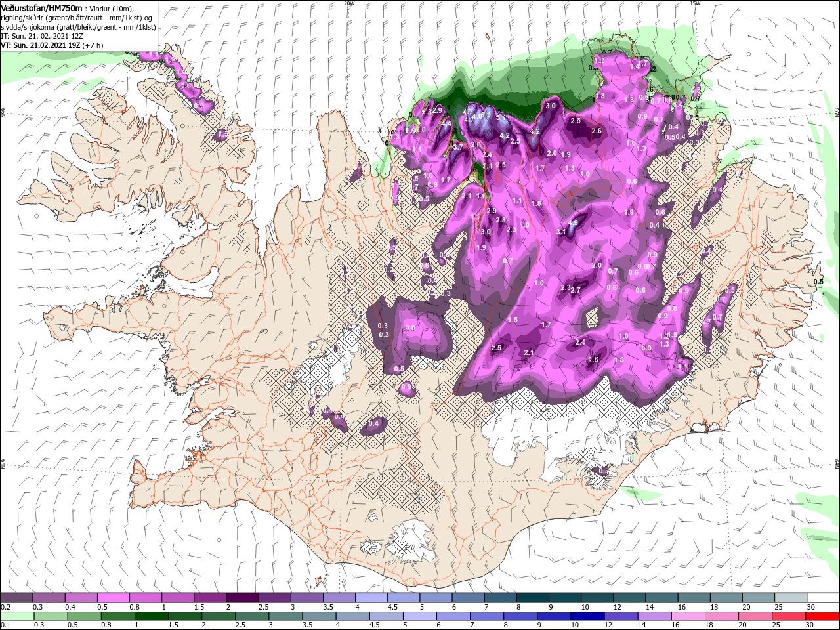Click the dark purple 2 snow legend swatch
The image size is (840, 630).
coord(241,598)
